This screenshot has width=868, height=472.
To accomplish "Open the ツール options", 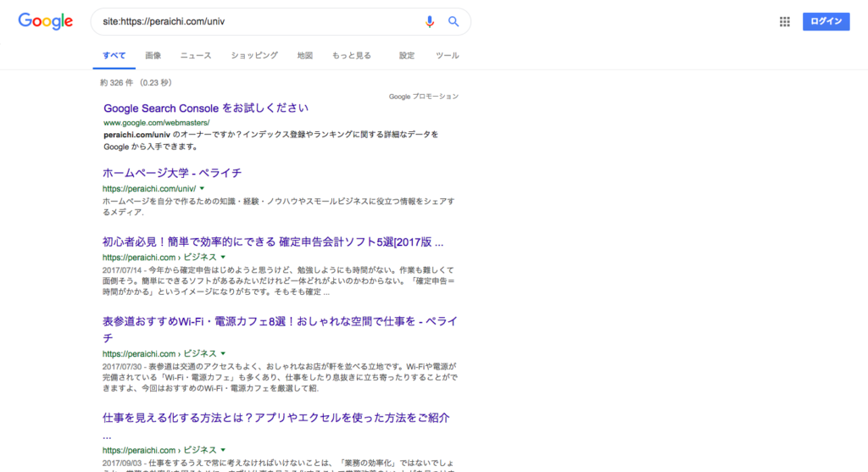I will [447, 56].
